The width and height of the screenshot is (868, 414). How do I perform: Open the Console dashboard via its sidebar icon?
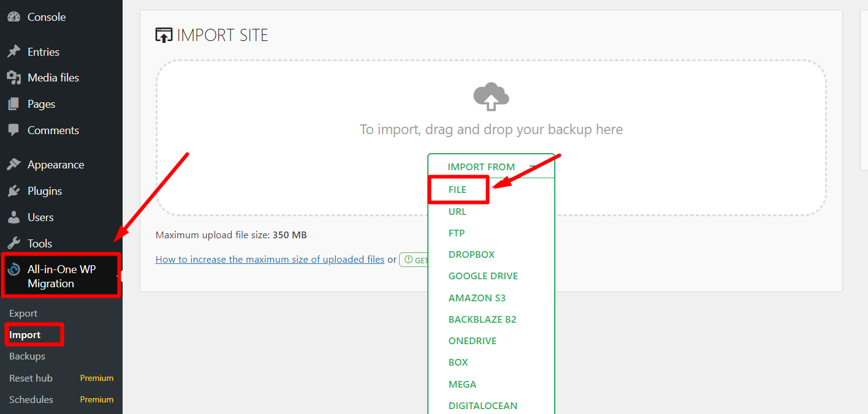[13, 17]
